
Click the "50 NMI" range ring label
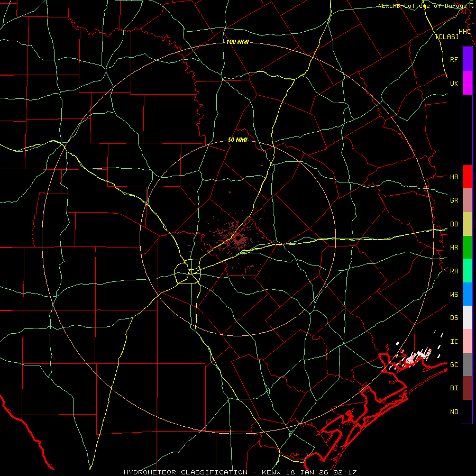[237, 140]
